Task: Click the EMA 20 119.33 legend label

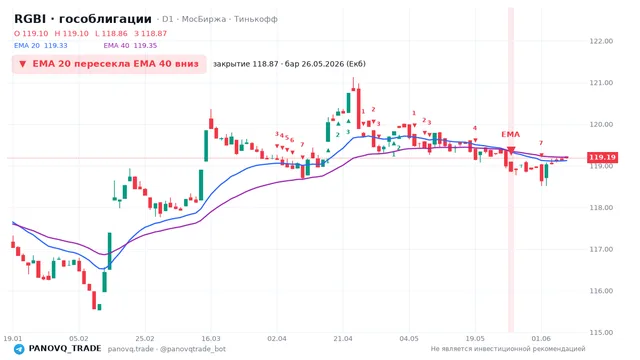Action: point(41,45)
